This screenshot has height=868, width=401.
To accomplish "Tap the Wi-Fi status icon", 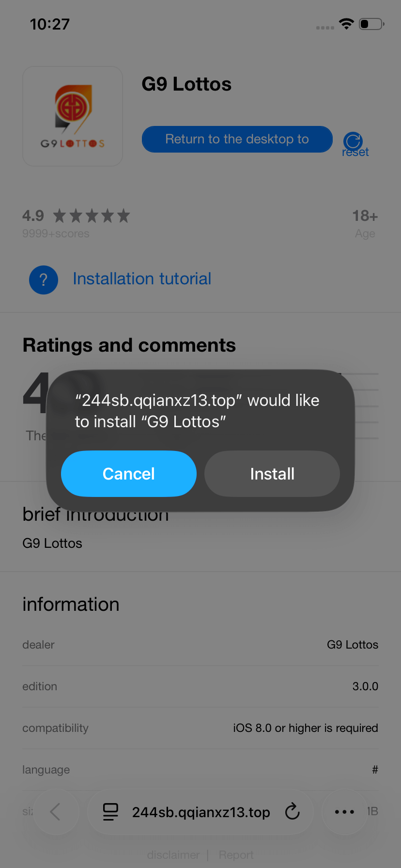I will (x=346, y=24).
